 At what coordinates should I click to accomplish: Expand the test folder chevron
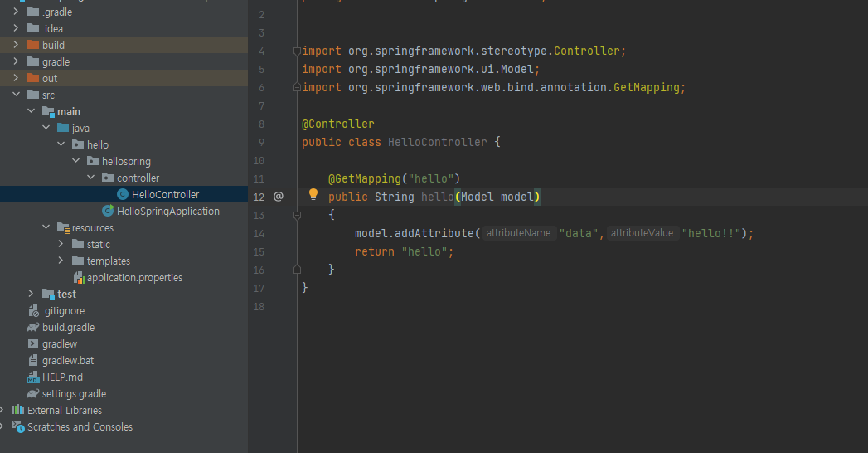click(31, 294)
